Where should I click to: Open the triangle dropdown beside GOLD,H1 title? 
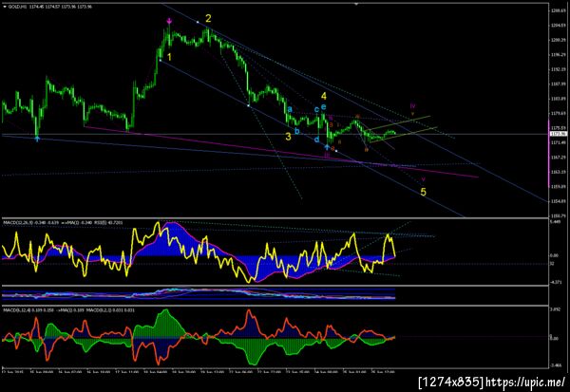[5, 7]
